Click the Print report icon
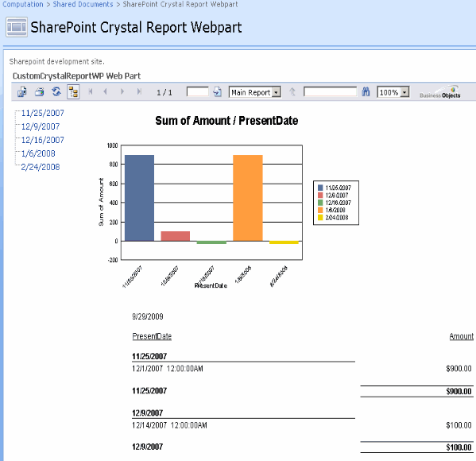This screenshot has height=461, width=476. [x=40, y=91]
